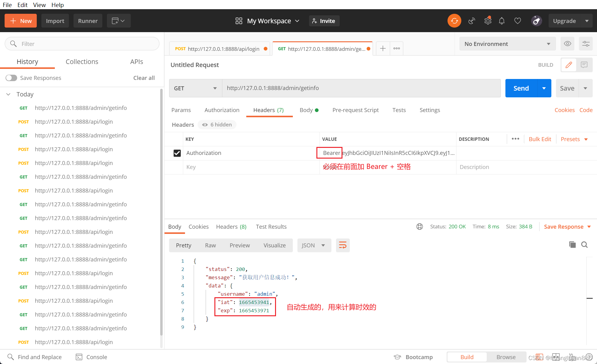Open the Save button dropdown arrow

585,88
